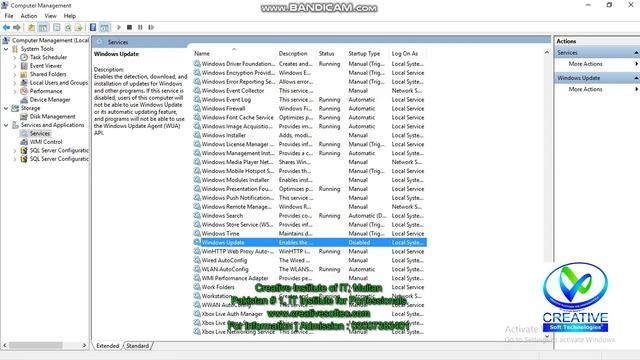Switch to the Extended tab
Screen dimensions: 640x360
click(x=107, y=346)
